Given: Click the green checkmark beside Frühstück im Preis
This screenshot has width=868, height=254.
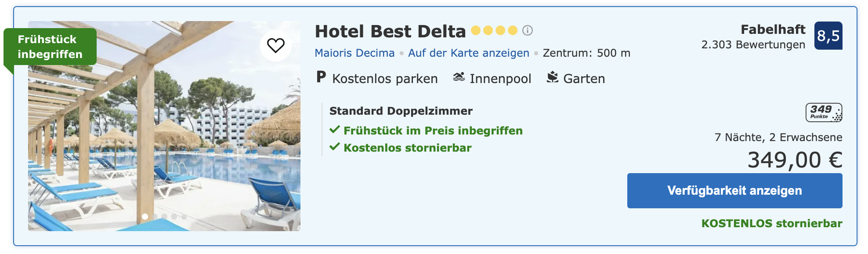Looking at the screenshot, I should [335, 130].
